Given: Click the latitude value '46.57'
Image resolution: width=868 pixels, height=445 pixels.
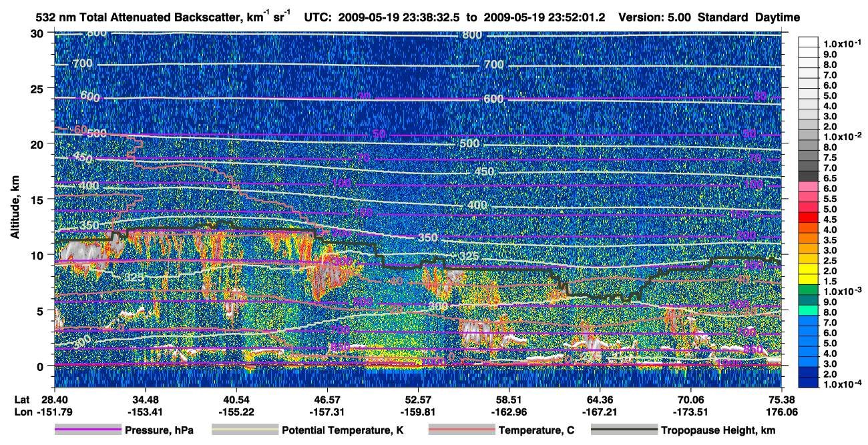Looking at the screenshot, I should (326, 398).
